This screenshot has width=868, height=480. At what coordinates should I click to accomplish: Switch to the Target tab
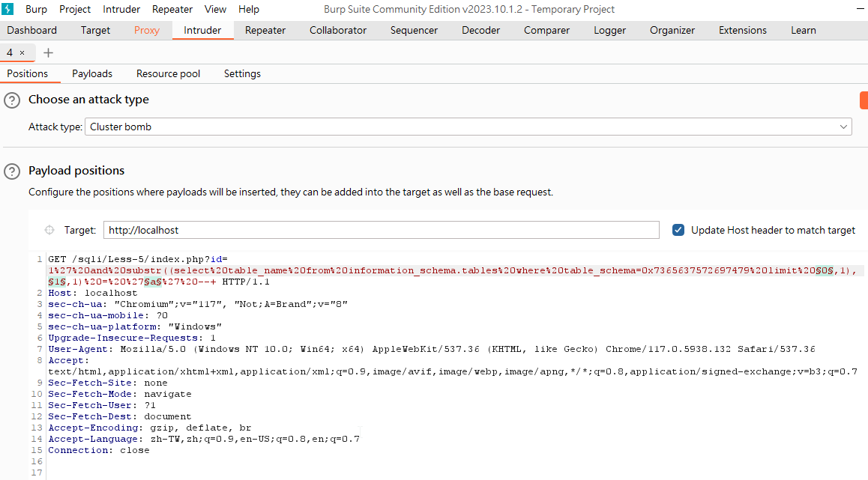[95, 31]
